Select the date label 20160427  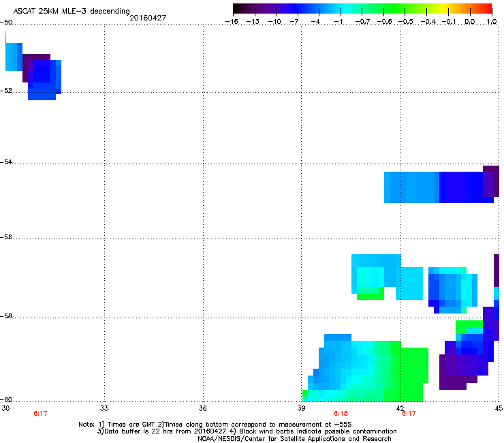click(148, 18)
